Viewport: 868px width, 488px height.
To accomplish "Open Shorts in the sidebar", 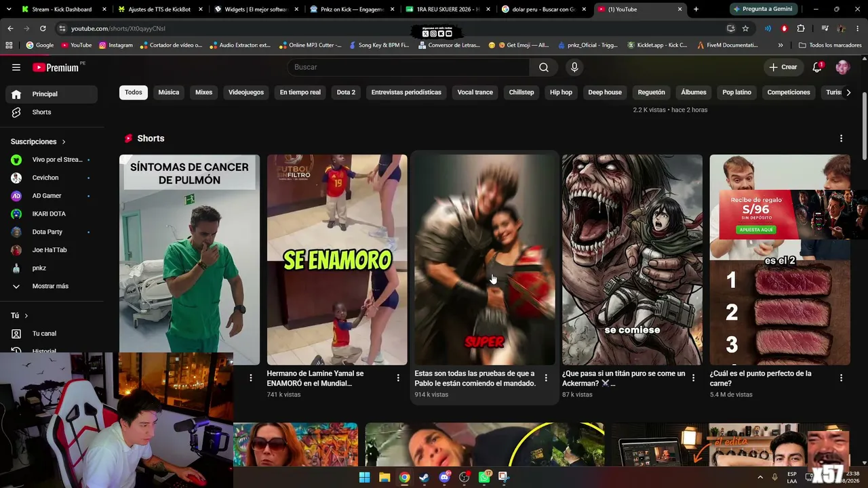I will (51, 112).
